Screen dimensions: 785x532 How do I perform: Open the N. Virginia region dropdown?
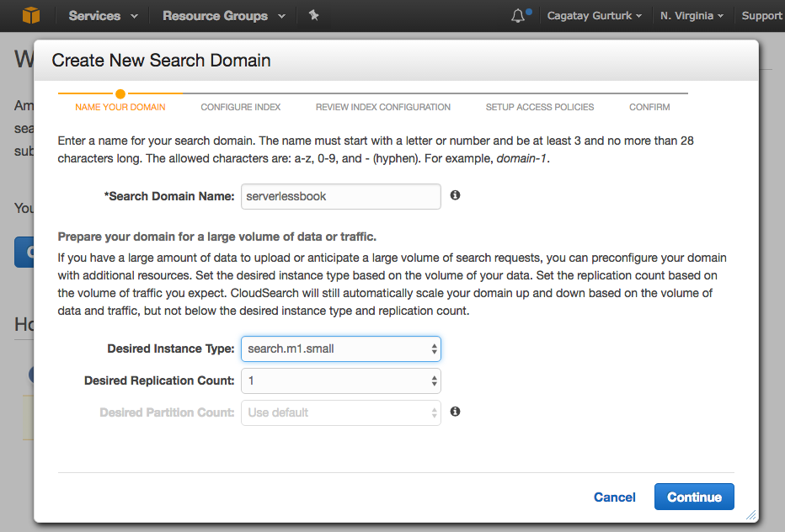pyautogui.click(x=692, y=16)
